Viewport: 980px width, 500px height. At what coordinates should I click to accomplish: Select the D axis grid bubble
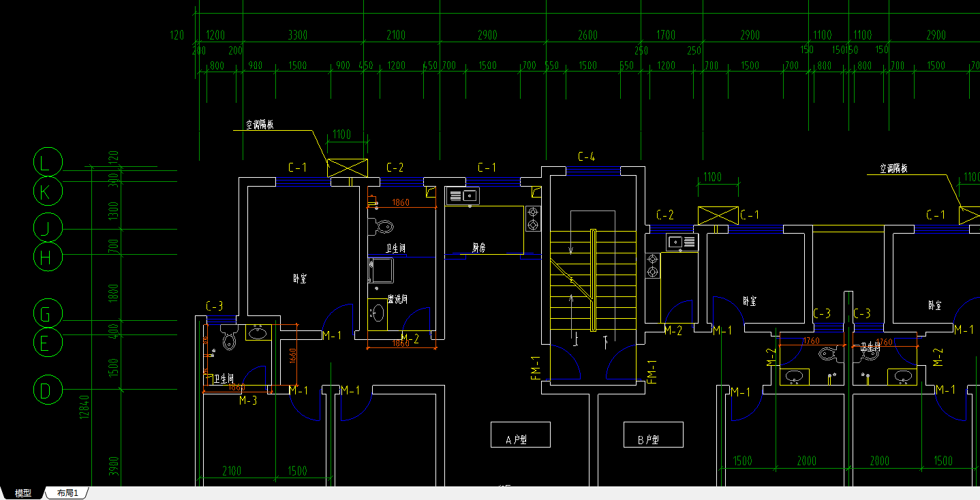coord(48,391)
